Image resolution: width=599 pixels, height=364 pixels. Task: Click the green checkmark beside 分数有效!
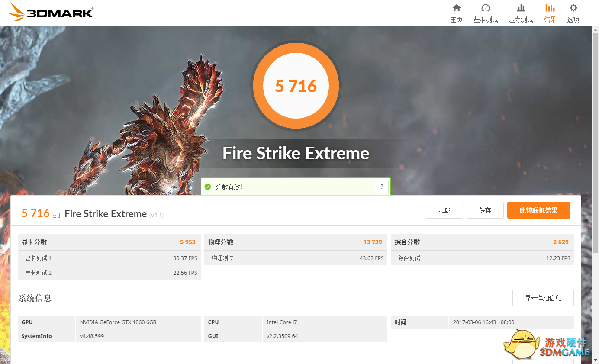pos(208,187)
